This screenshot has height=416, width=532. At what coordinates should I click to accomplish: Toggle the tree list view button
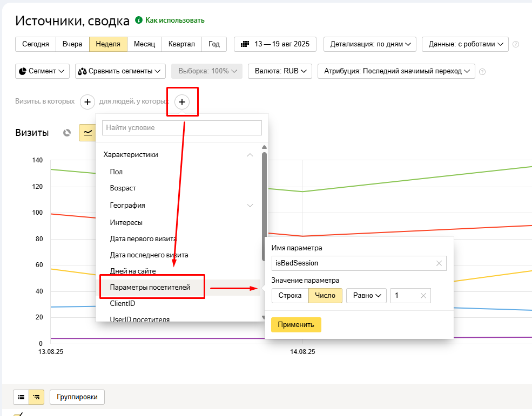click(x=36, y=397)
